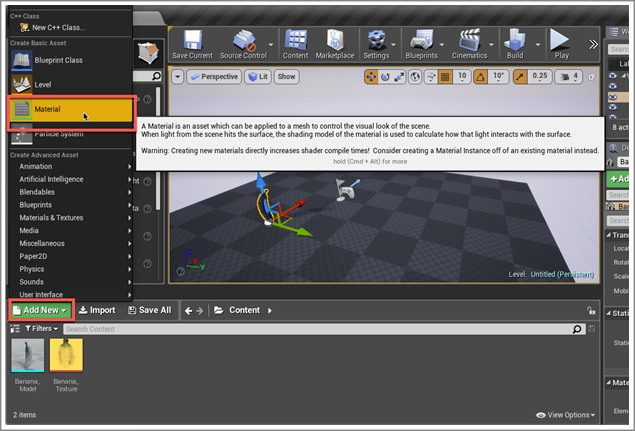Click the Blueprint Class book icon

coord(21,60)
